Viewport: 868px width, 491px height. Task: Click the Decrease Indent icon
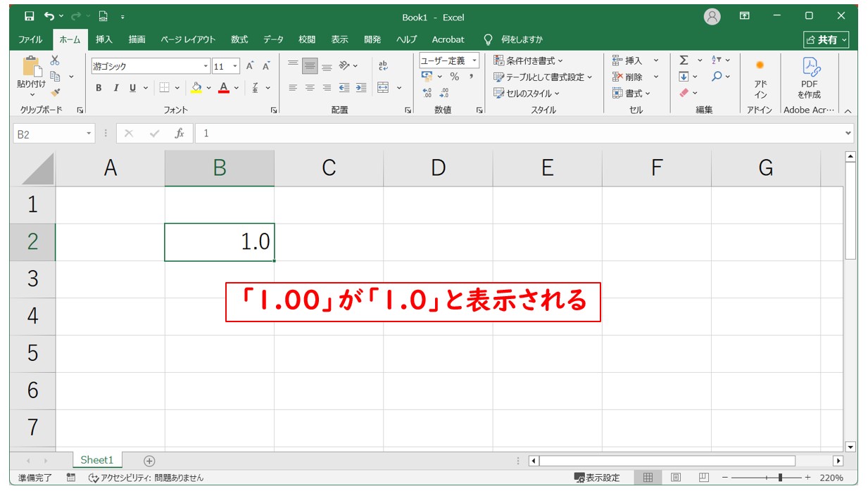(x=344, y=88)
